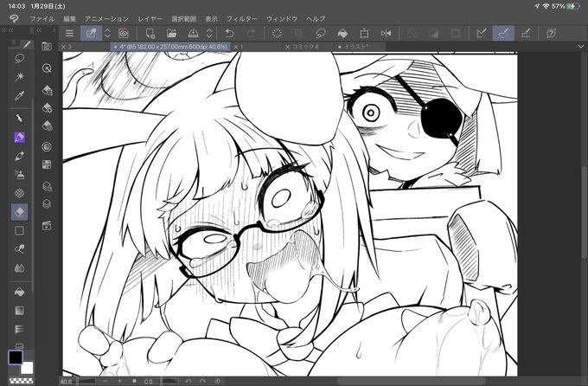Open the ヘルプ menu
588x386 pixels.
(x=316, y=19)
